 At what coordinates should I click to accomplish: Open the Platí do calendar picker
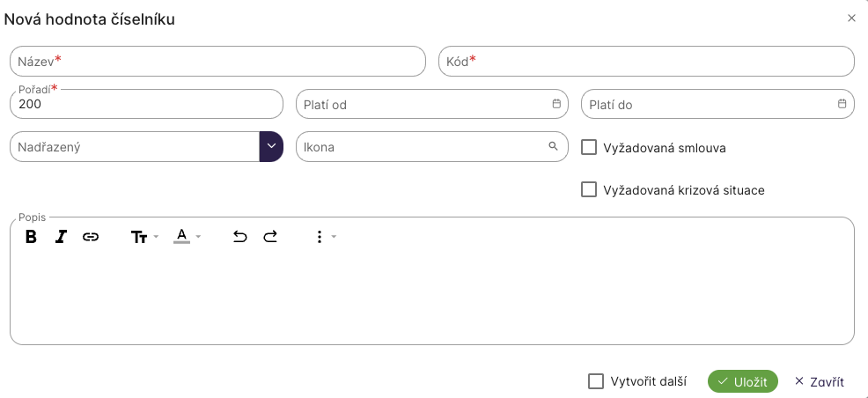tap(842, 104)
